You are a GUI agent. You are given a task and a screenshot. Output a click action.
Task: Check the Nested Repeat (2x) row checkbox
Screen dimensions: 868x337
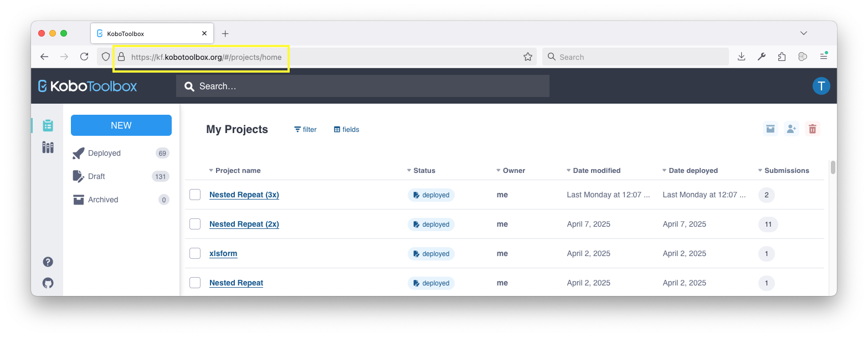point(195,224)
